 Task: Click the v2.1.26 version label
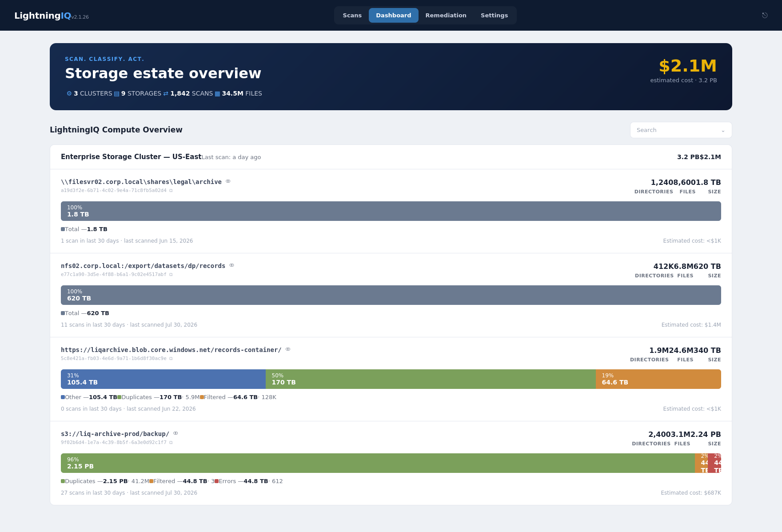[80, 17]
